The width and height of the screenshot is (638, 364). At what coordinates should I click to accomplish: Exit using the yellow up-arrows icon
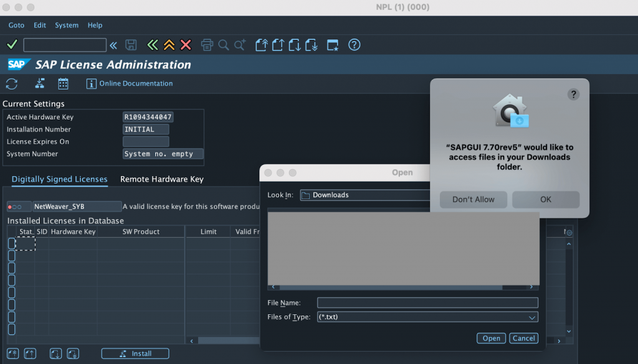169,45
